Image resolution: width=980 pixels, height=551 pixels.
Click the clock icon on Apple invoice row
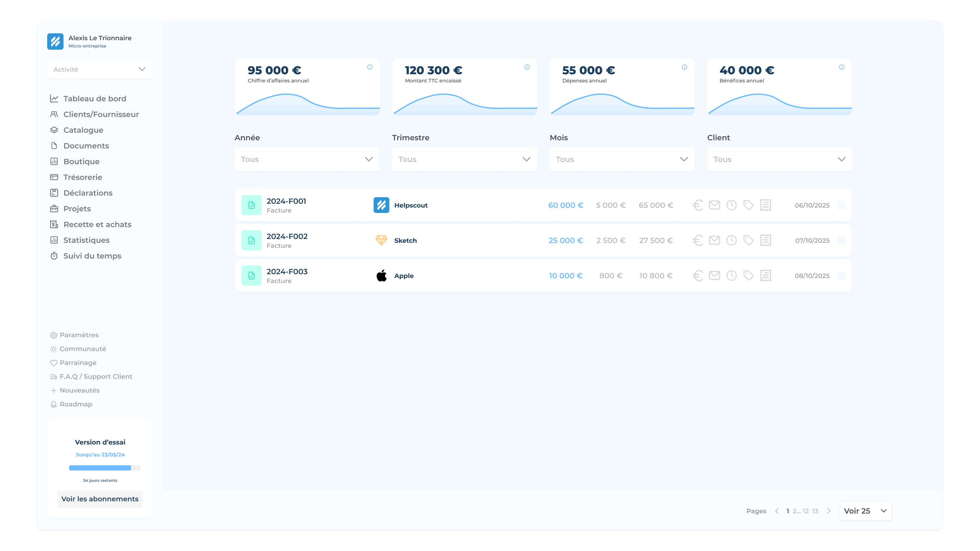[x=731, y=276]
